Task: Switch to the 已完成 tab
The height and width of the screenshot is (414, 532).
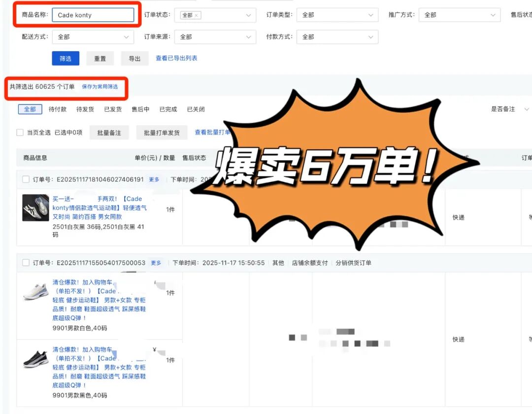Action: 168,109
